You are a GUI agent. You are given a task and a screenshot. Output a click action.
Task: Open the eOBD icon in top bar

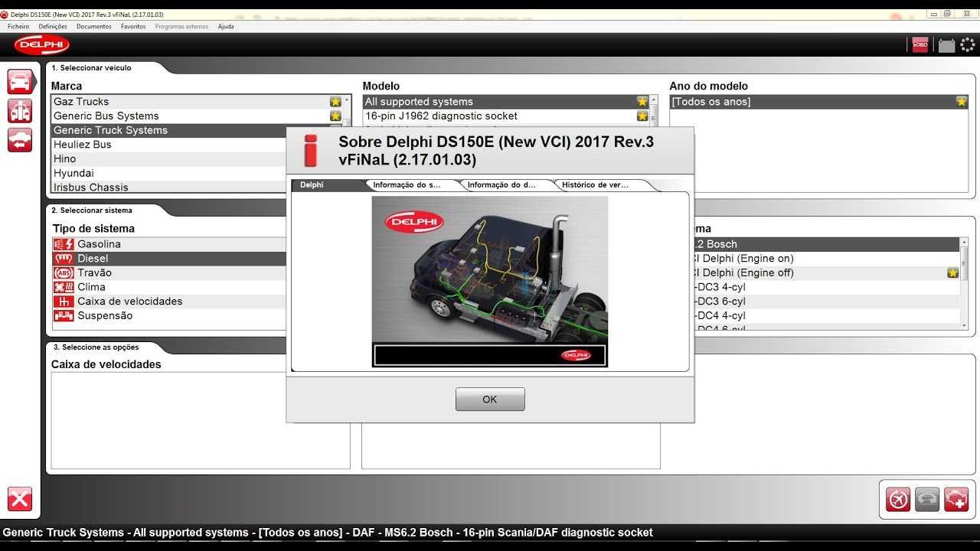920,45
